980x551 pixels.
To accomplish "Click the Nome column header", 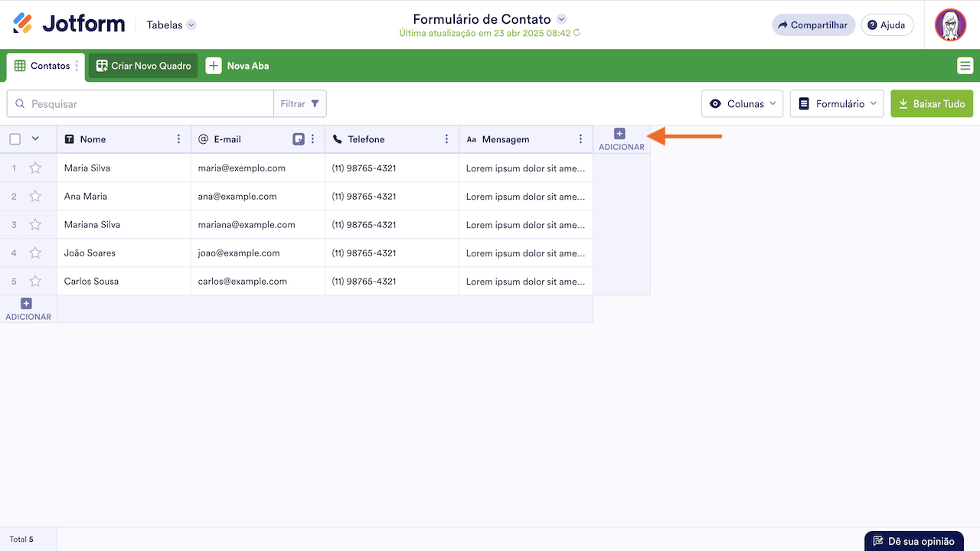I will click(124, 139).
